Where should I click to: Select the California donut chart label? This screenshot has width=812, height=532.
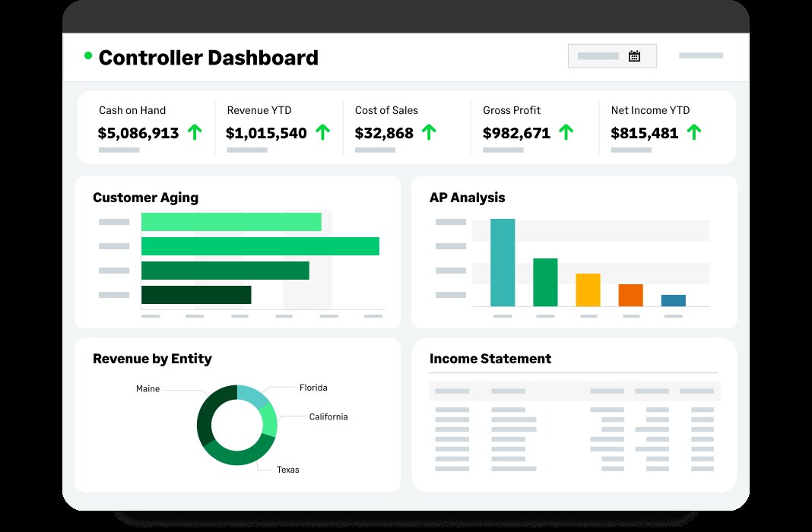[x=328, y=416]
